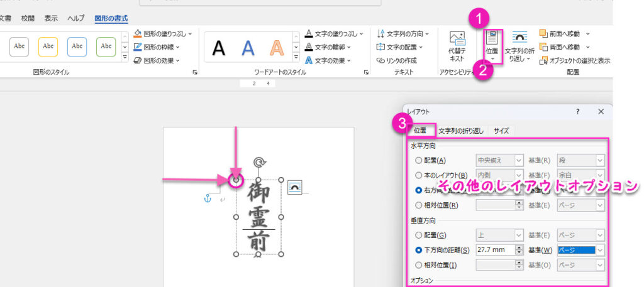Click the 27.7 mm distance field
The width and height of the screenshot is (644, 287).
coord(496,250)
